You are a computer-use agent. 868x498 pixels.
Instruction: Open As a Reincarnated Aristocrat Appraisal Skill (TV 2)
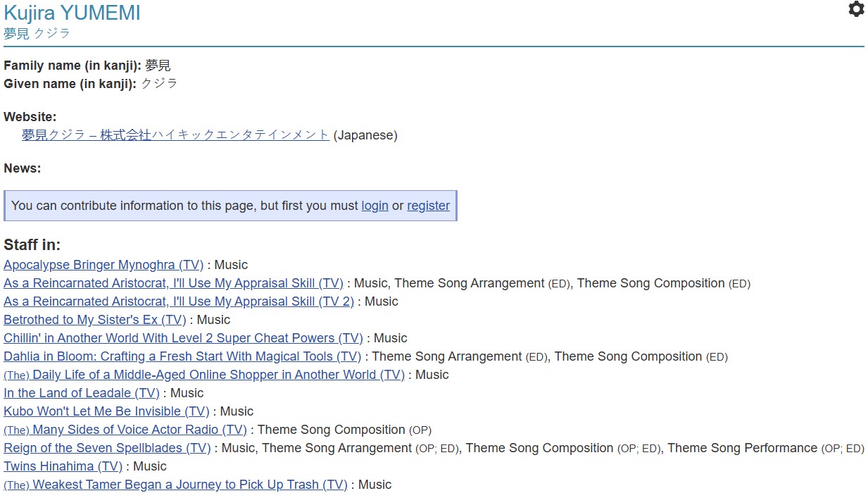[179, 301]
